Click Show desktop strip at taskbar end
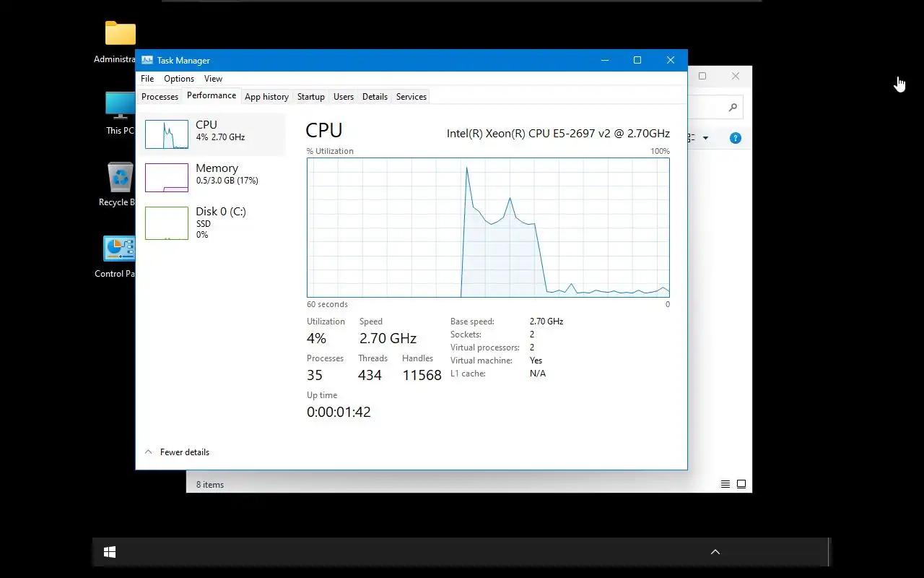 (x=829, y=552)
